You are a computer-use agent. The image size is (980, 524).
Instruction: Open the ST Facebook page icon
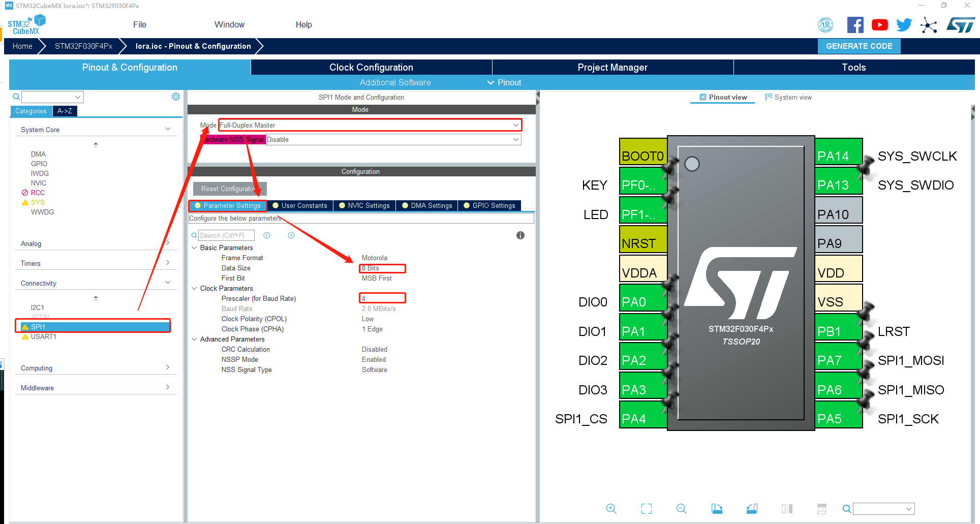(855, 25)
